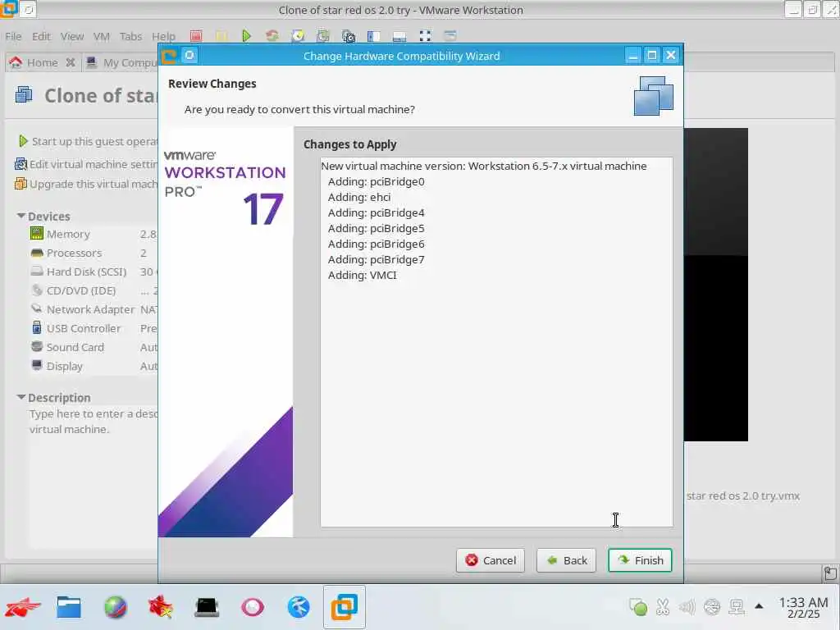This screenshot has width=840, height=630.
Task: Click the clipboard scissors tray icon
Action: tap(663, 607)
